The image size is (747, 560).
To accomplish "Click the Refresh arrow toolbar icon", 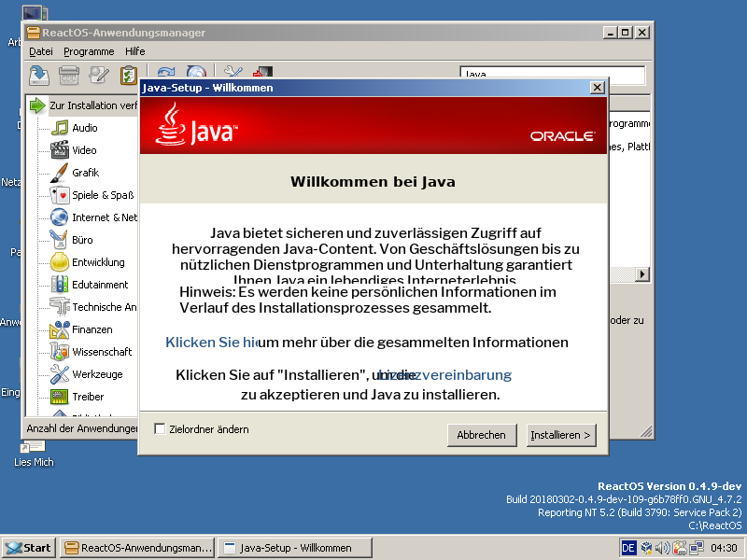I will (166, 72).
